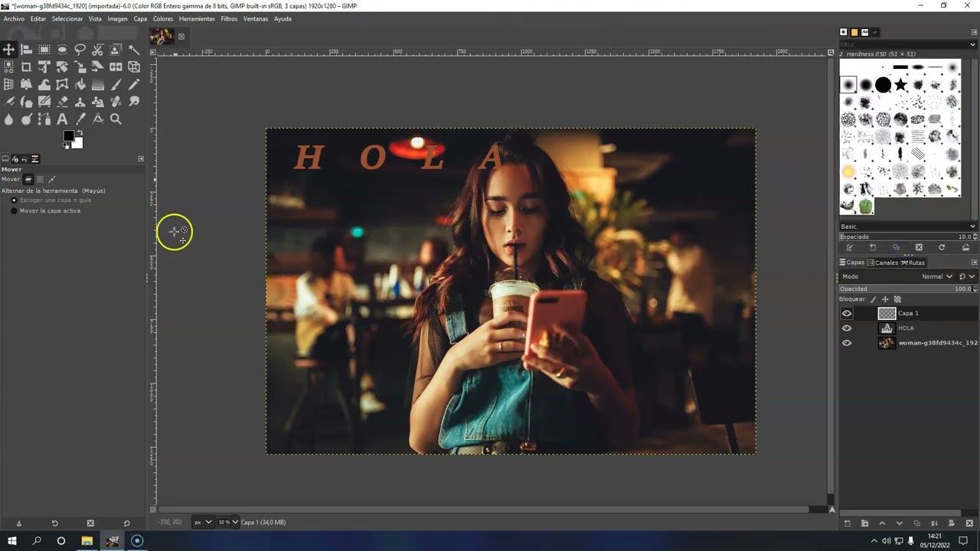Select the Color Picker eyedropper
Image resolution: width=980 pixels, height=551 pixels.
pyautogui.click(x=80, y=119)
